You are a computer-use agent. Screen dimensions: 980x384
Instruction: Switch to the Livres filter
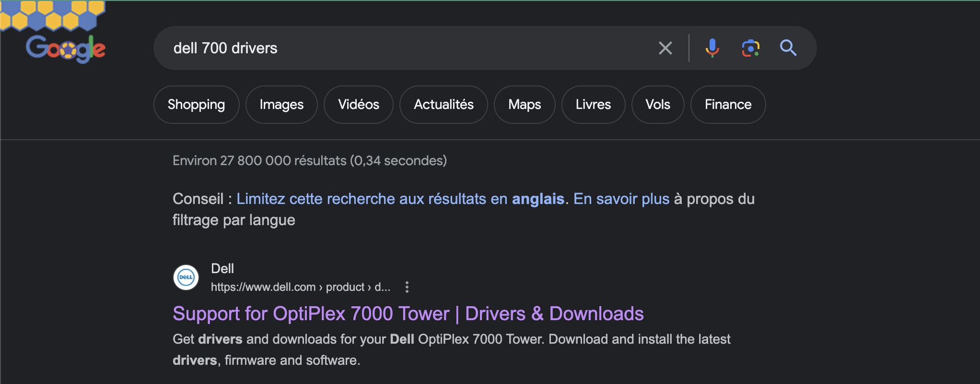point(593,105)
